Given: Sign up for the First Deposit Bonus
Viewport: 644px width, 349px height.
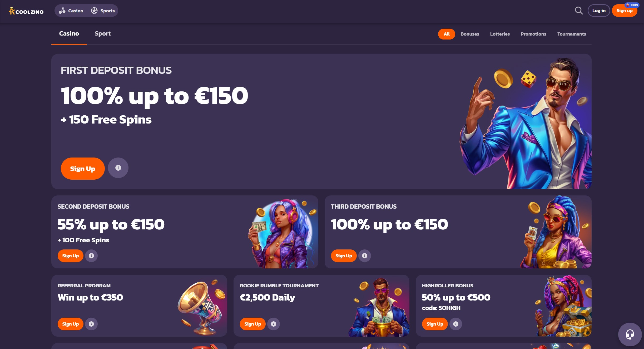Looking at the screenshot, I should tap(83, 169).
